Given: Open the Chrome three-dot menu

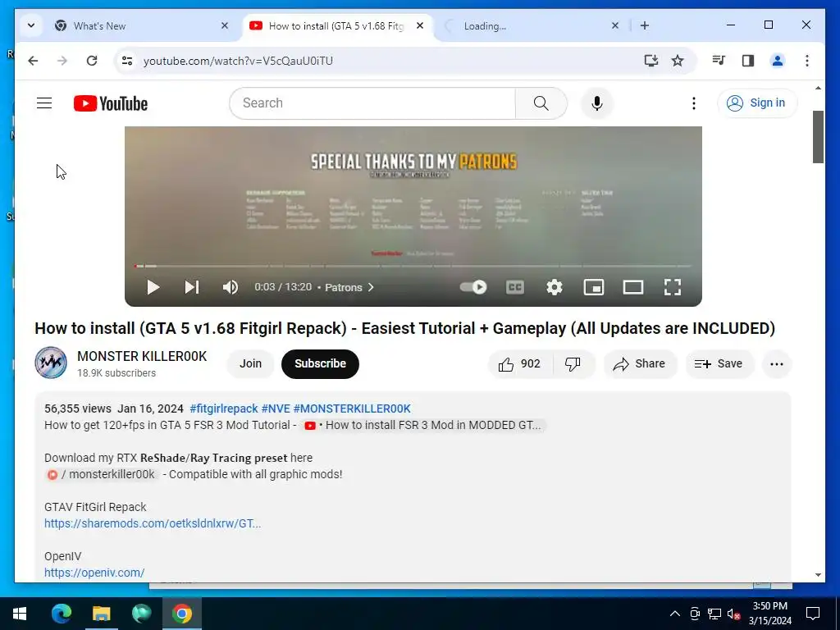Looking at the screenshot, I should tap(807, 61).
